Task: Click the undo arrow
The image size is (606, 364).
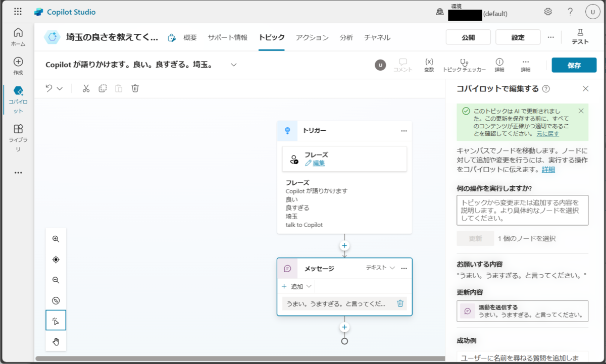Action: tap(49, 88)
